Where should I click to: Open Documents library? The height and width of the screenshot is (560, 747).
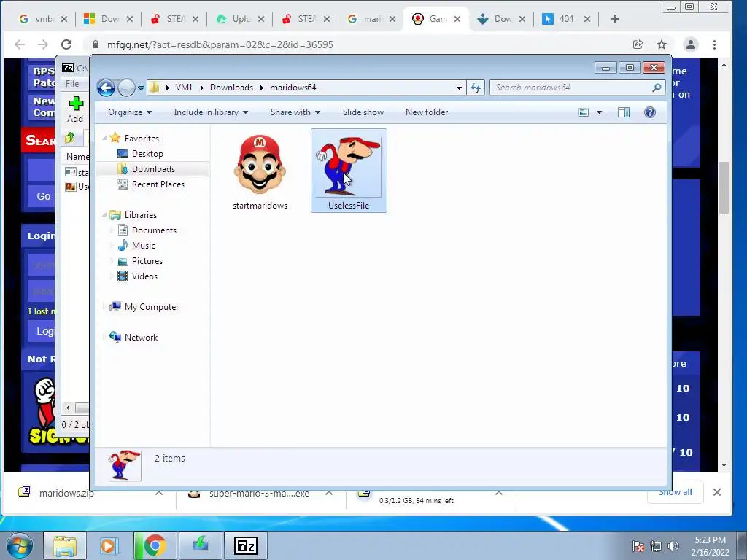point(154,230)
